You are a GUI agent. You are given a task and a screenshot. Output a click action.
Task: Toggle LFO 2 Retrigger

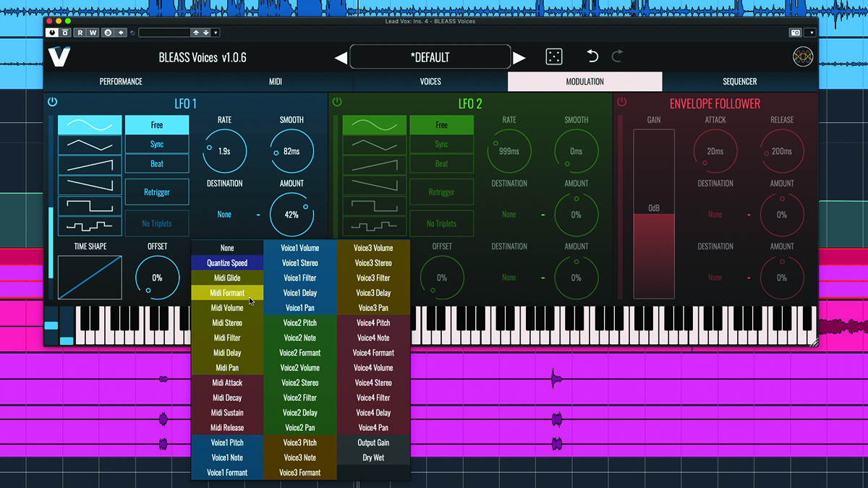[441, 192]
